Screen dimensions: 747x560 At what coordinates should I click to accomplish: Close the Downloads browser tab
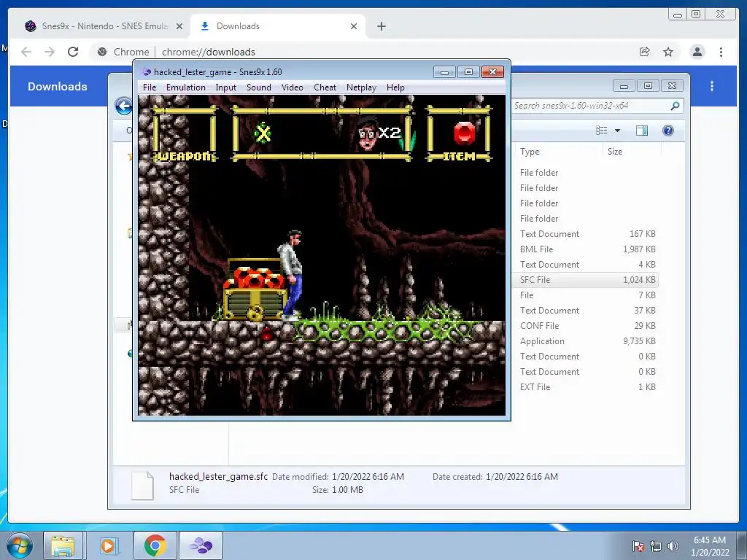point(354,26)
